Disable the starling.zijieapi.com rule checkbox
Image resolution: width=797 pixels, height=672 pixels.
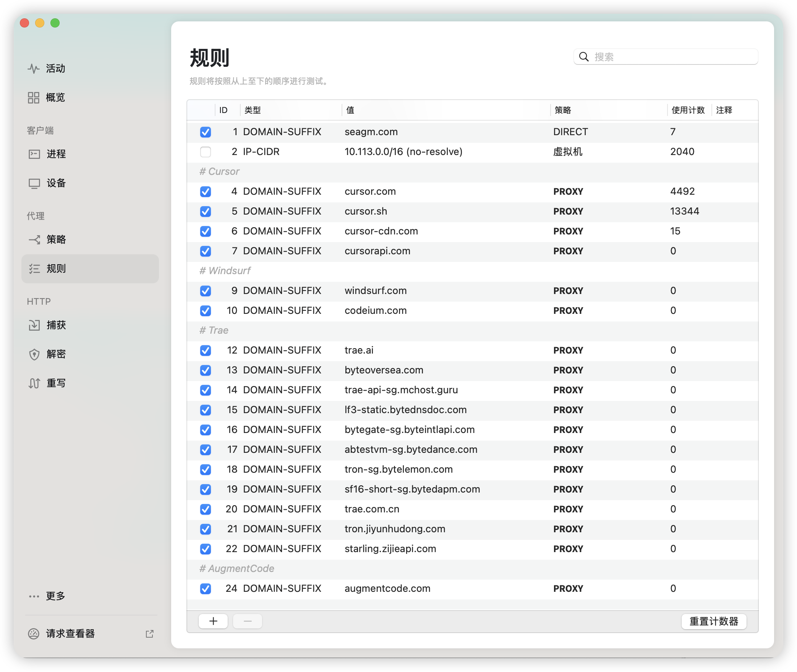(206, 549)
